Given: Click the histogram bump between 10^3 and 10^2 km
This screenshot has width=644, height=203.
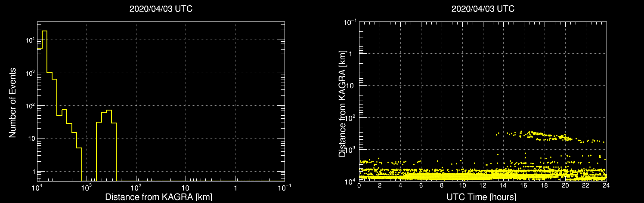Looking at the screenshot, I should (106, 145).
